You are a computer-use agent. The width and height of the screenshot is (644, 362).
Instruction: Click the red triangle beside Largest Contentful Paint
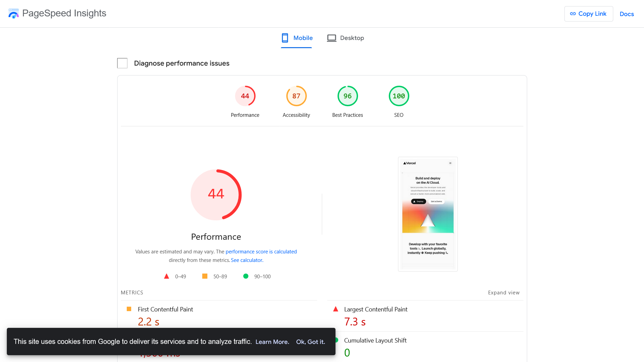point(335,309)
